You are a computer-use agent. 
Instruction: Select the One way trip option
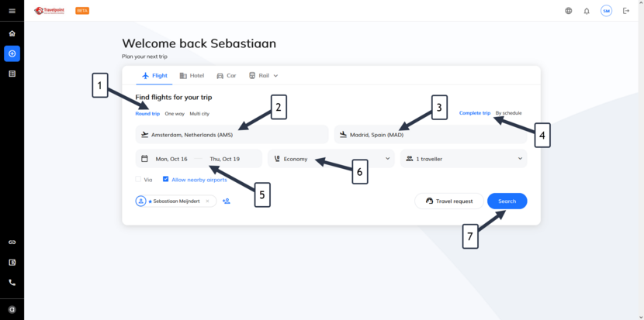(x=175, y=114)
